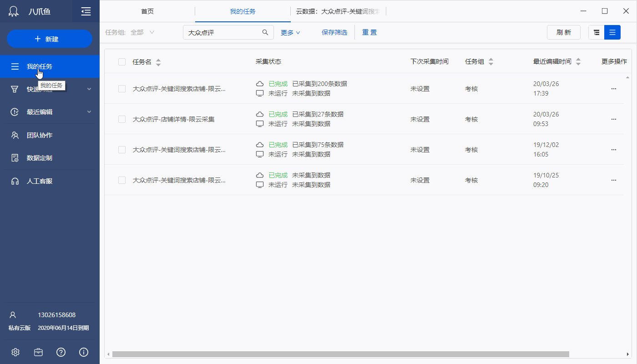Expand the 最近编辑 sidebar chevron
The image size is (637, 364).
click(89, 112)
